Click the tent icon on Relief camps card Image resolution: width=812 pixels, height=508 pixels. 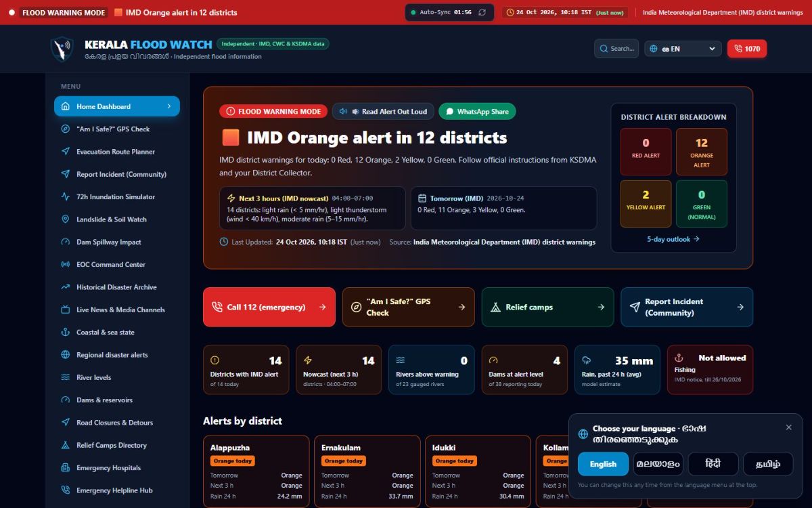point(495,307)
